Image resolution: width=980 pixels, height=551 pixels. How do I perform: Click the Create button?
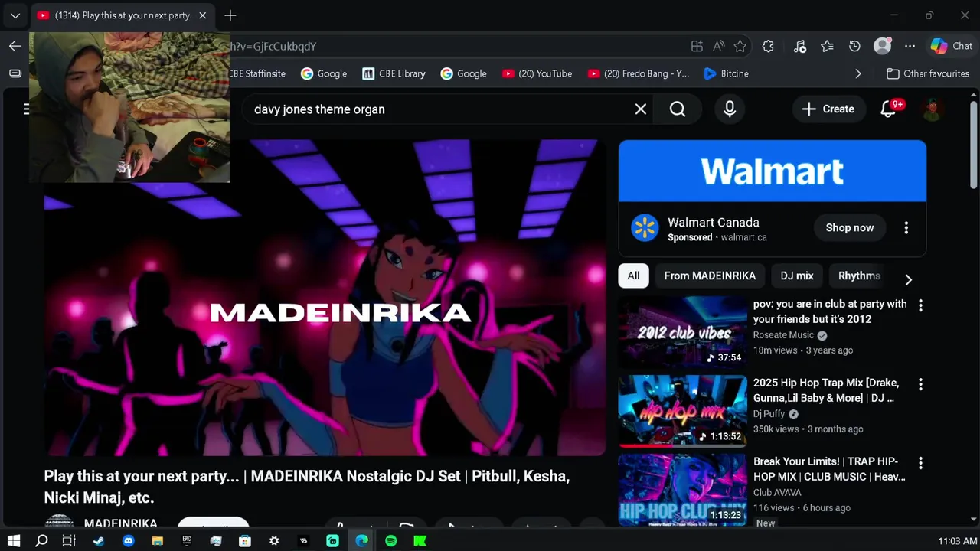click(x=828, y=109)
